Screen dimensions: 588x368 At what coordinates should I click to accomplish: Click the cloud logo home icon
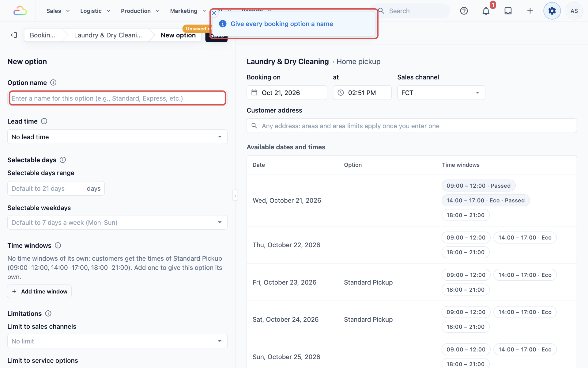20,11
